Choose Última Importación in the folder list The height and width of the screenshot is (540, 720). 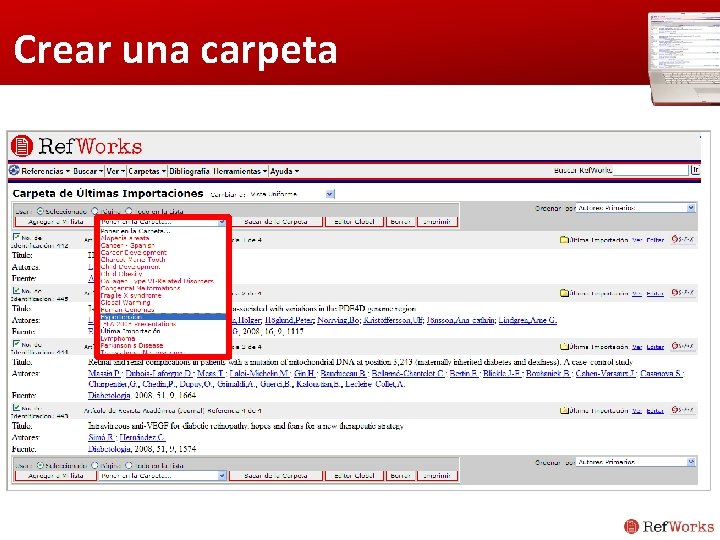(x=130, y=331)
